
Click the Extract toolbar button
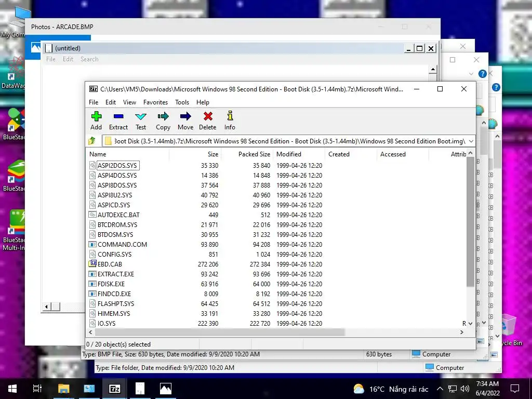click(118, 121)
